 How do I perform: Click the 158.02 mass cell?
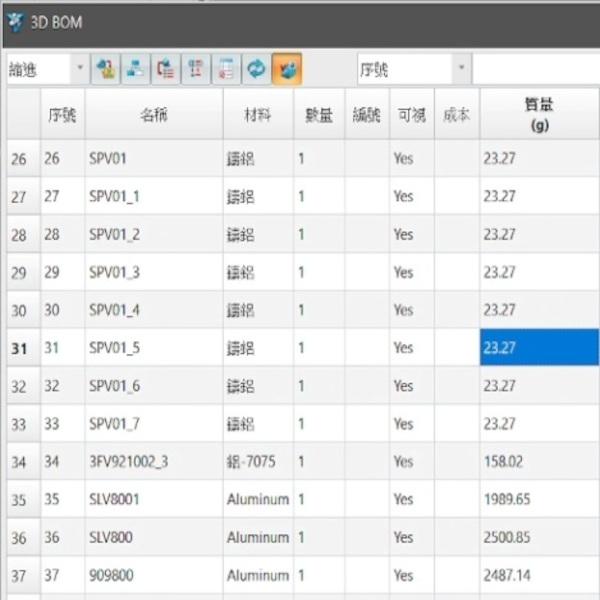[x=540, y=461]
